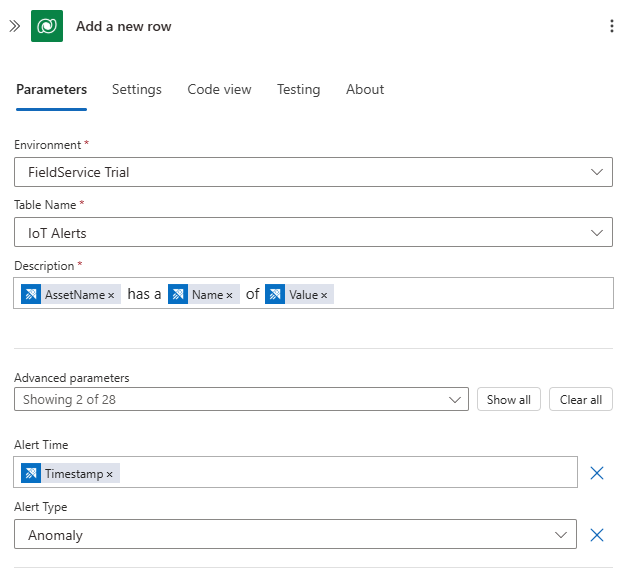Remove the Value token from Description

click(324, 295)
